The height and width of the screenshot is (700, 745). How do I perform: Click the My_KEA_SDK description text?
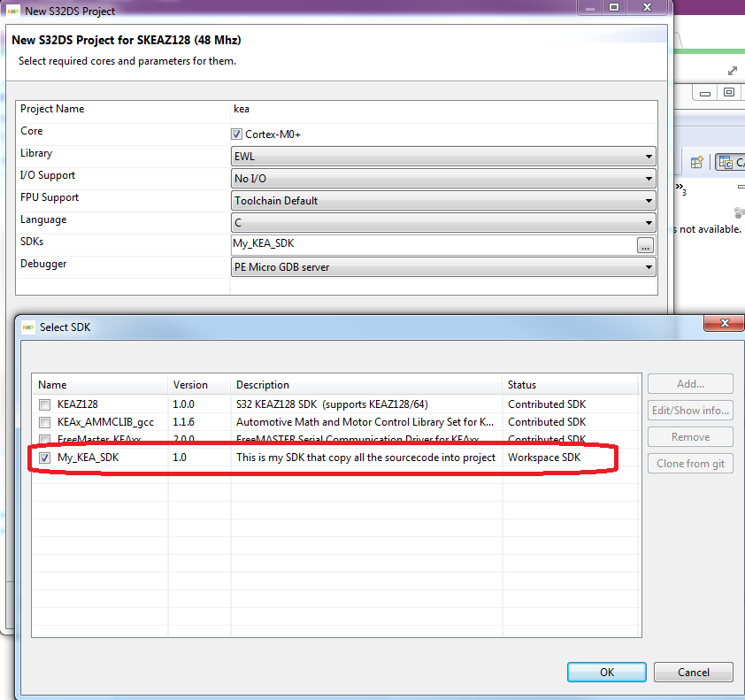365,458
